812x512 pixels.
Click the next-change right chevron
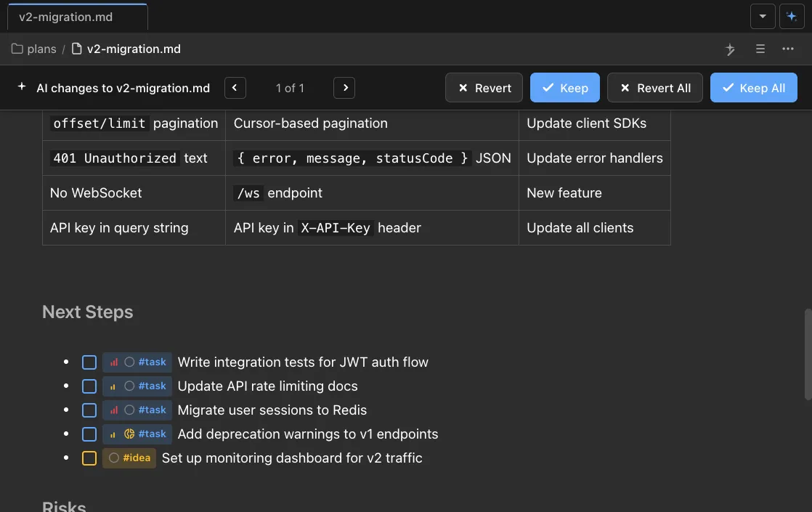pyautogui.click(x=344, y=87)
